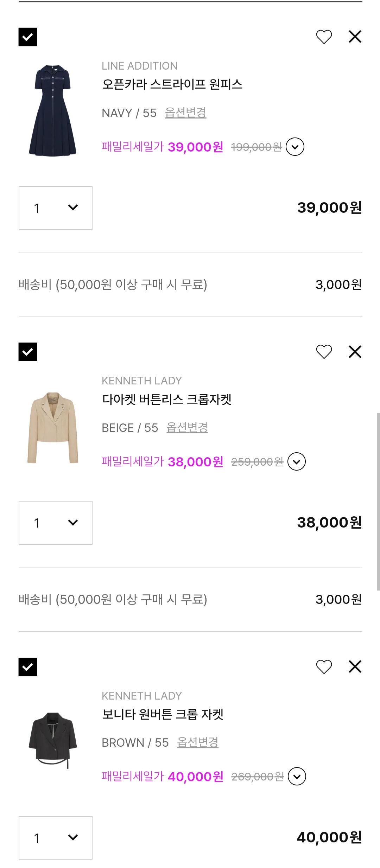This screenshot has width=380, height=868.
Task: Toggle the 보니타 원버튼 크롭 자켓 checkbox
Action: coord(28,667)
